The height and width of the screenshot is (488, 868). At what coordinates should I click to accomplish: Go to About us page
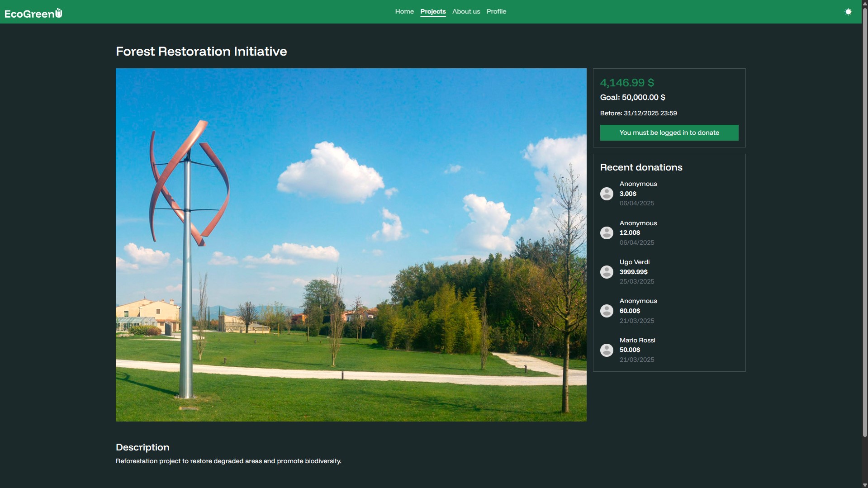[x=466, y=12]
